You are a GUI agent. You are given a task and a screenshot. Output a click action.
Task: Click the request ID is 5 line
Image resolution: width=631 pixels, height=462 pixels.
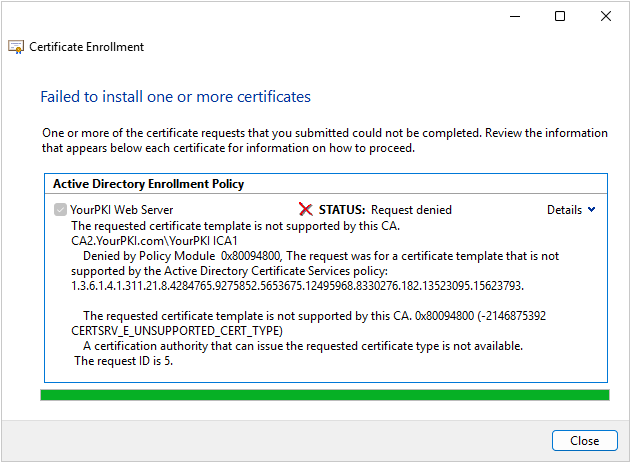[124, 361]
